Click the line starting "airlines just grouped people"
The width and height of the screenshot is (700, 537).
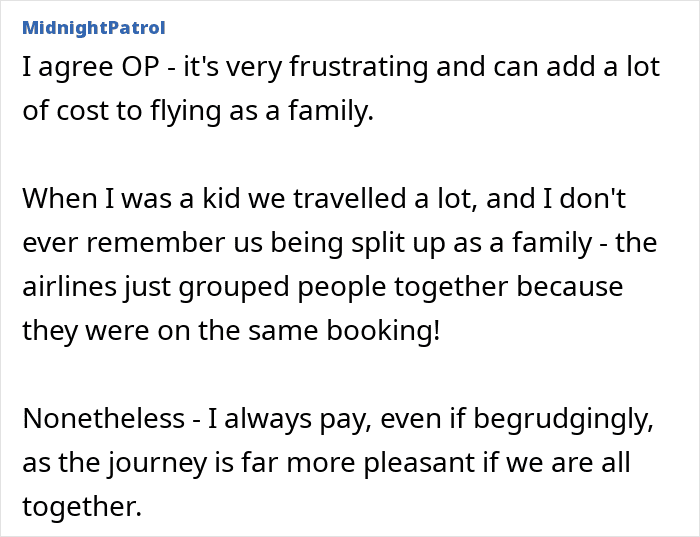(322, 287)
